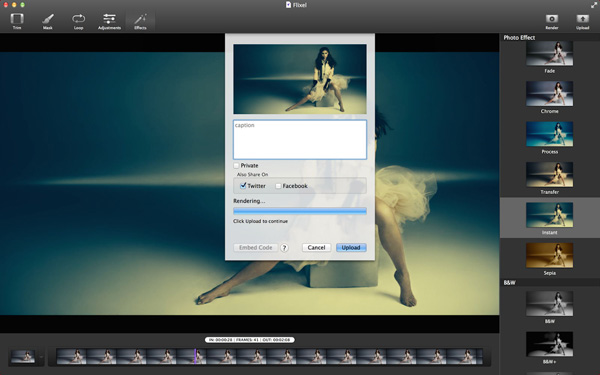Click inside the caption text field

(300, 140)
